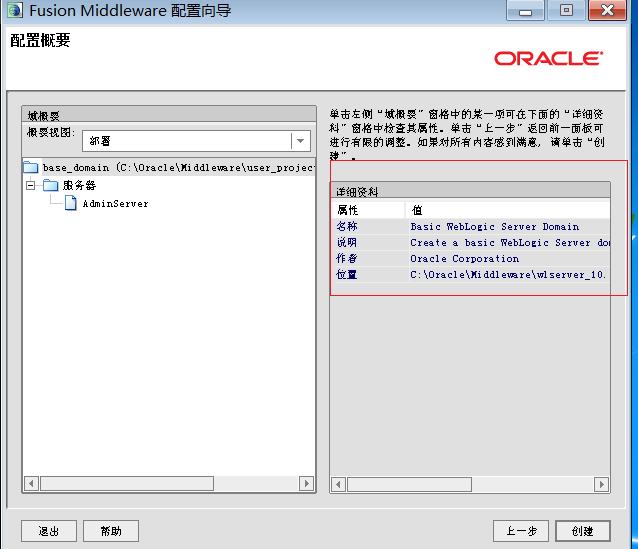
Task: Click the 上一步 button
Action: [521, 531]
